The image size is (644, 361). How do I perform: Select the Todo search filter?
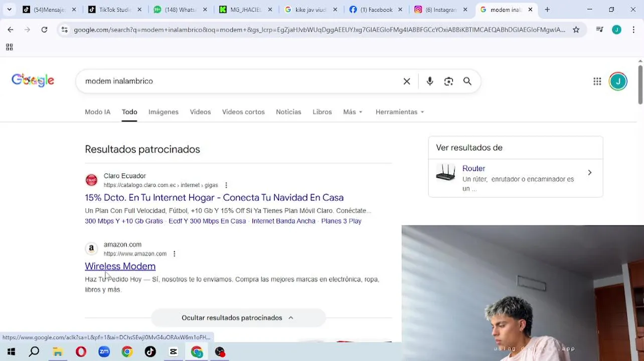(x=129, y=112)
